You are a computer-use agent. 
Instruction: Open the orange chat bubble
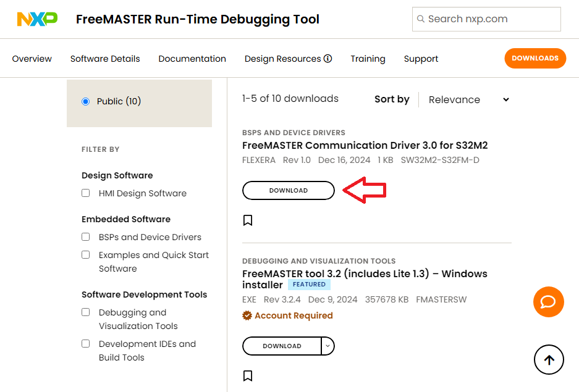549,302
